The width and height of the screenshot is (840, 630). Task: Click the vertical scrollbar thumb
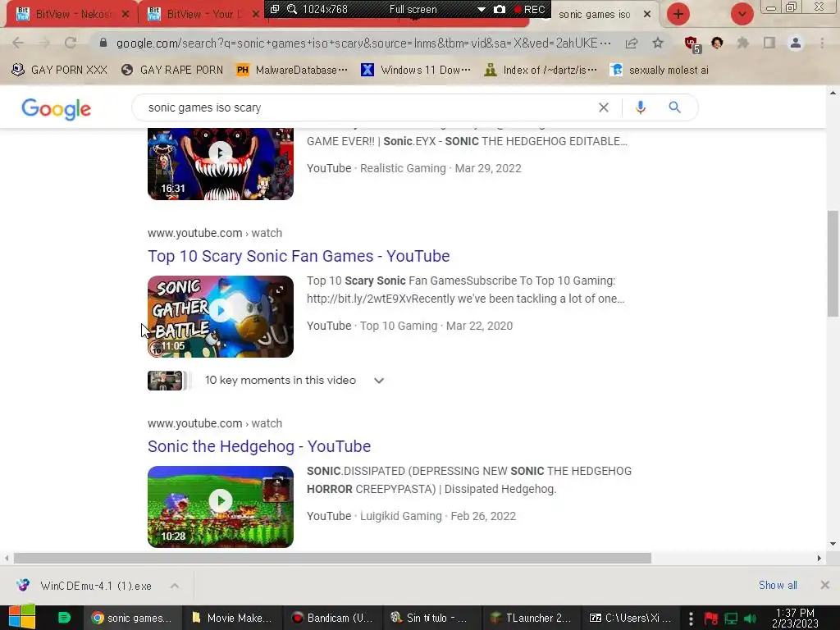tap(833, 263)
